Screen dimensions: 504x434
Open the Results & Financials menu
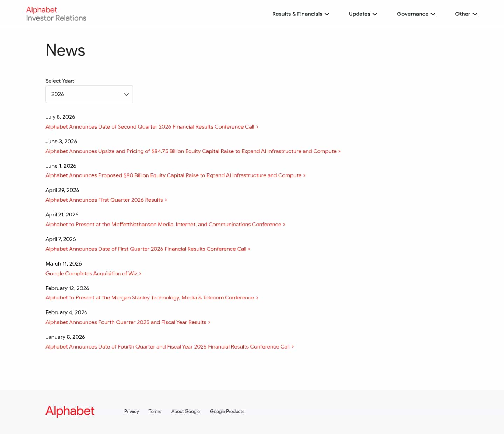click(x=301, y=14)
